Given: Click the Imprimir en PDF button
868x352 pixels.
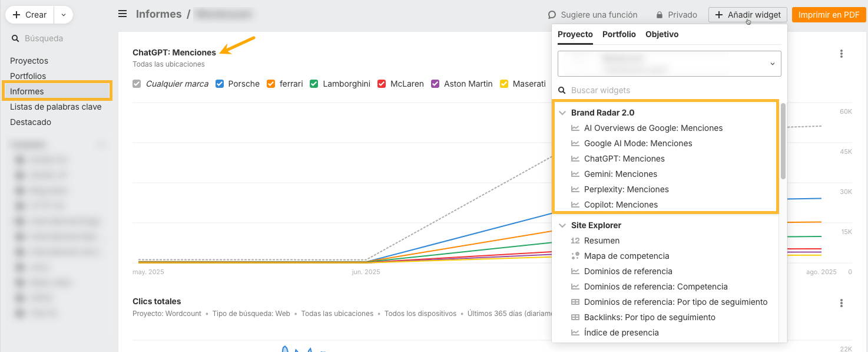Looking at the screenshot, I should (829, 15).
